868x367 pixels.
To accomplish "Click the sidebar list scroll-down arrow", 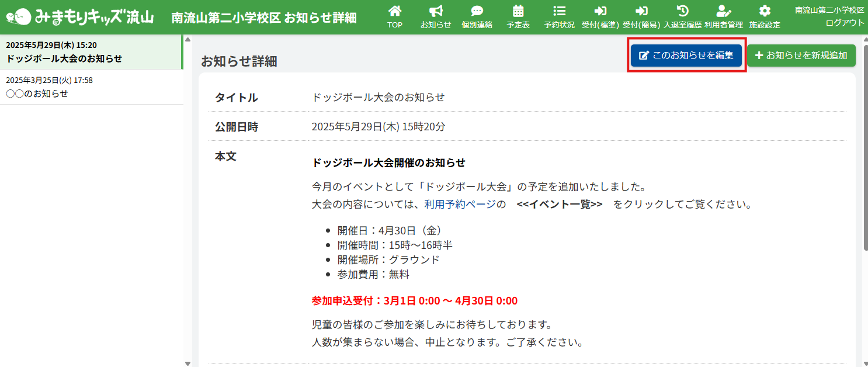I will coord(188,363).
